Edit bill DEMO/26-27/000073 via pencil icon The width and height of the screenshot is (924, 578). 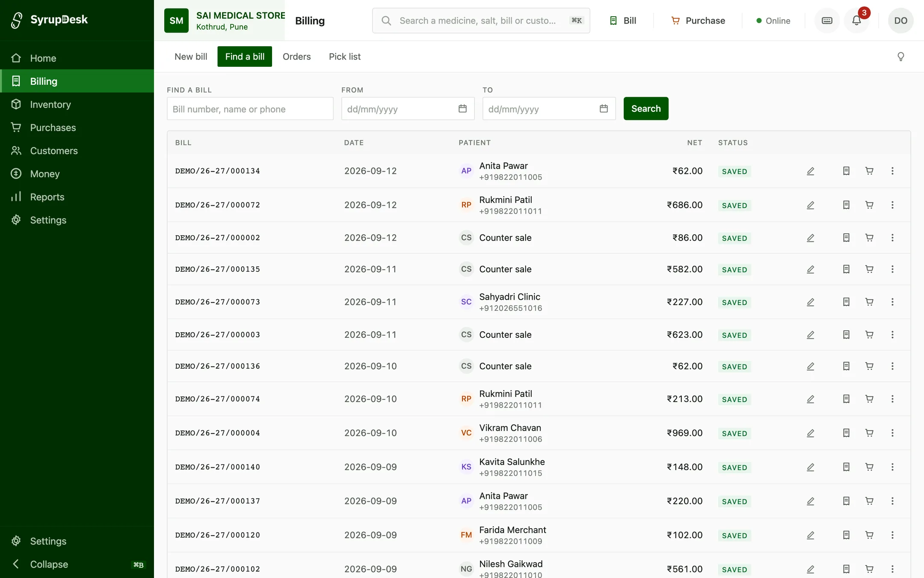click(x=811, y=302)
